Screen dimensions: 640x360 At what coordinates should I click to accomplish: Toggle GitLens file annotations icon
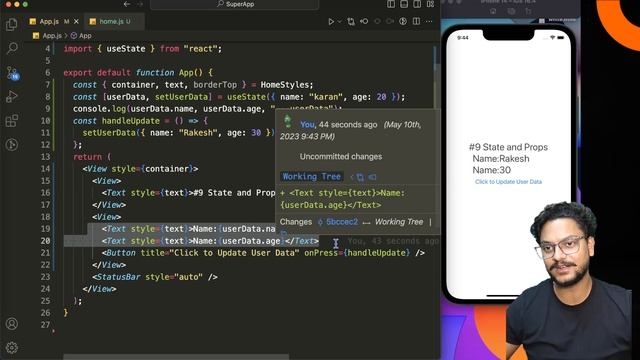click(403, 22)
